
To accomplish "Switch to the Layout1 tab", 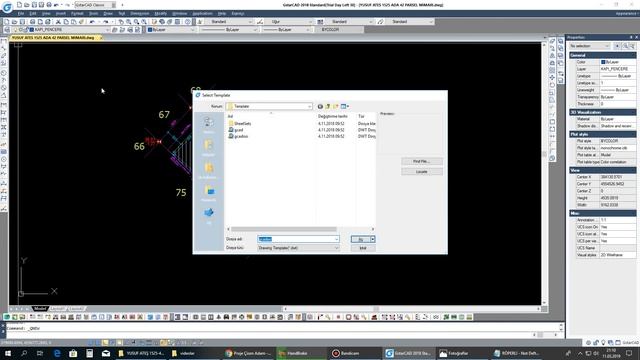I will pyautogui.click(x=58, y=309).
